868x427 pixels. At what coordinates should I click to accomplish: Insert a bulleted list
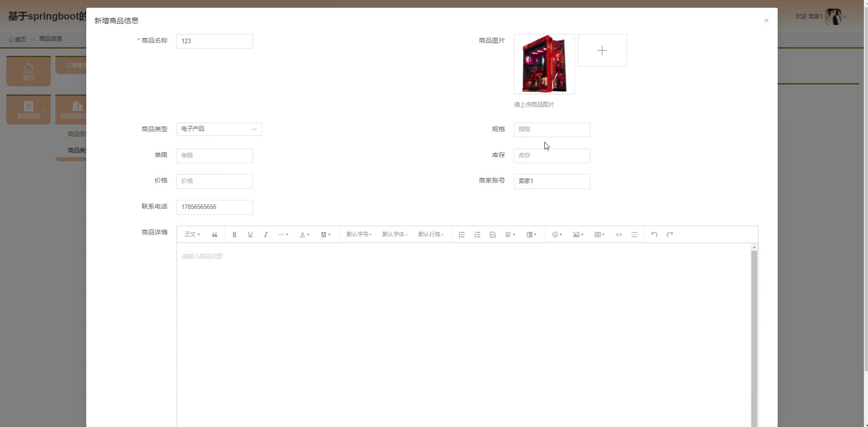(x=462, y=235)
